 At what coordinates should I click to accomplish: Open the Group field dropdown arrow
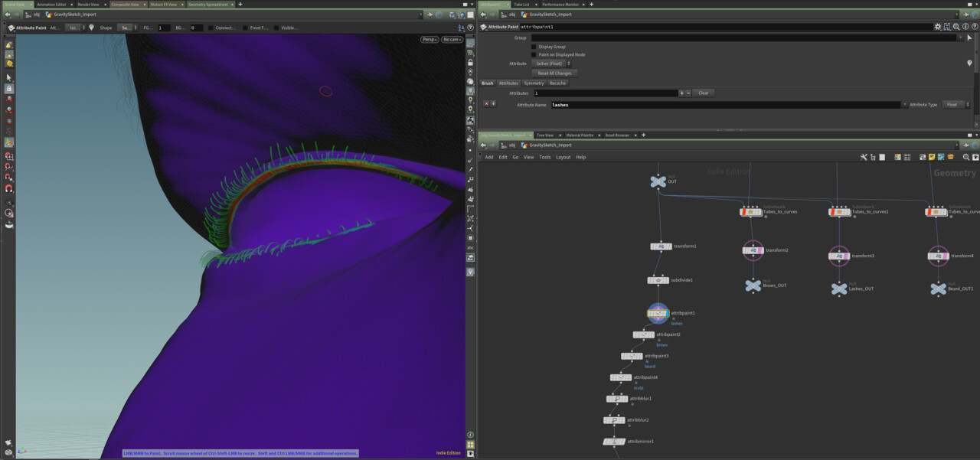[962, 38]
